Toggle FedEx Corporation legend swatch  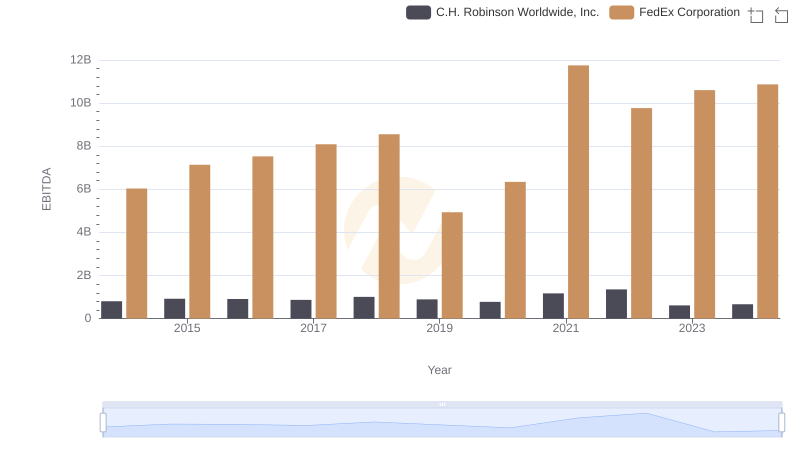[621, 12]
